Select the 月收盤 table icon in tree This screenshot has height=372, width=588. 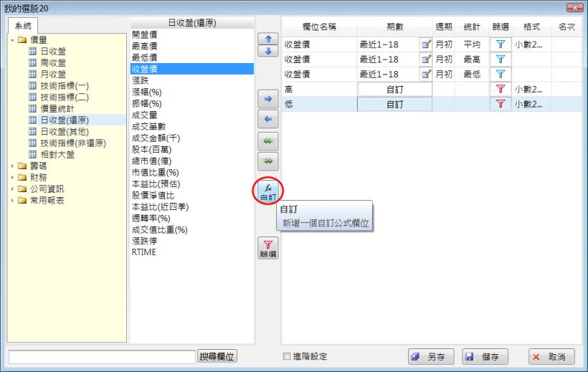pyautogui.click(x=33, y=74)
